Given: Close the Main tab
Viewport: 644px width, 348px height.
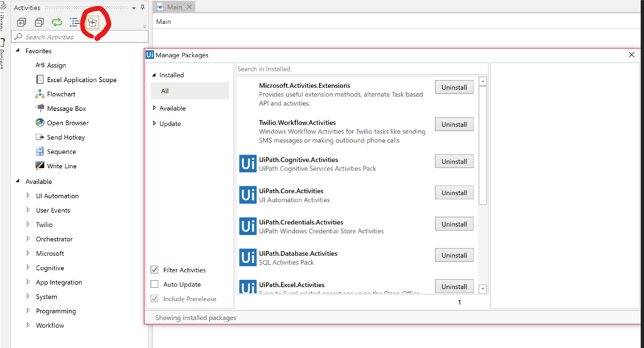Looking at the screenshot, I should (x=189, y=7).
